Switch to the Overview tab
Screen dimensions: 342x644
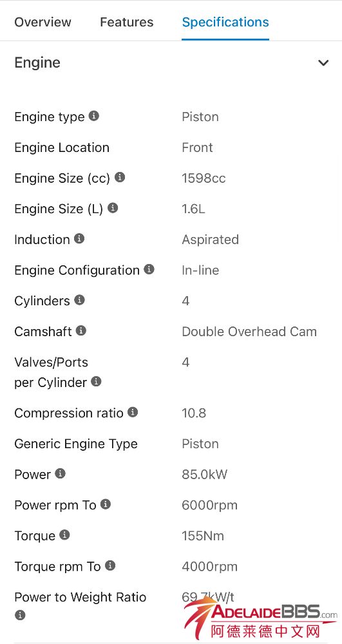click(43, 22)
